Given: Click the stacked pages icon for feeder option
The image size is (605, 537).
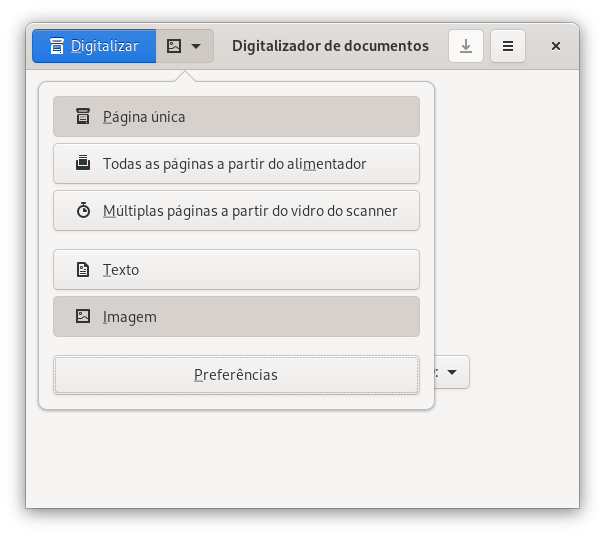Looking at the screenshot, I should pyautogui.click(x=83, y=164).
